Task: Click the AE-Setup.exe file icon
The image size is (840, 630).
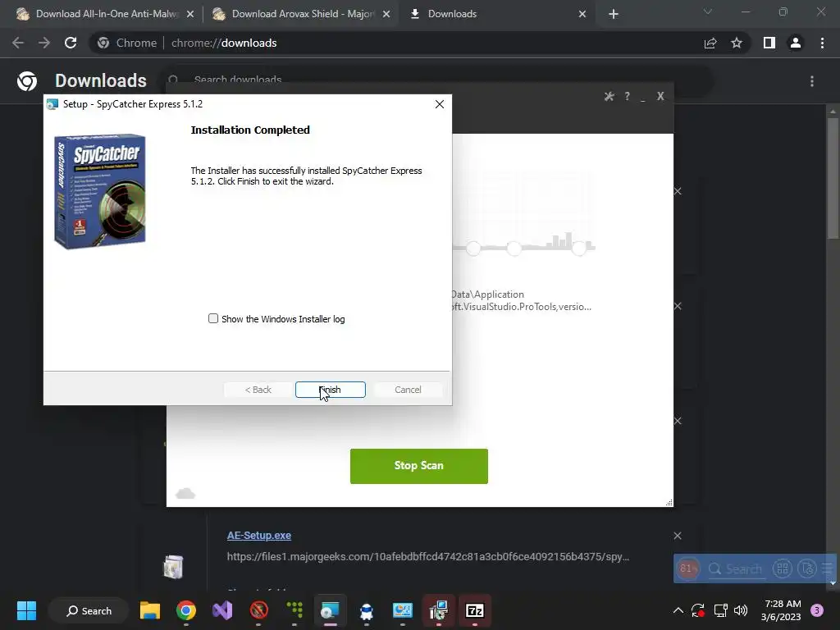Action: point(173,568)
